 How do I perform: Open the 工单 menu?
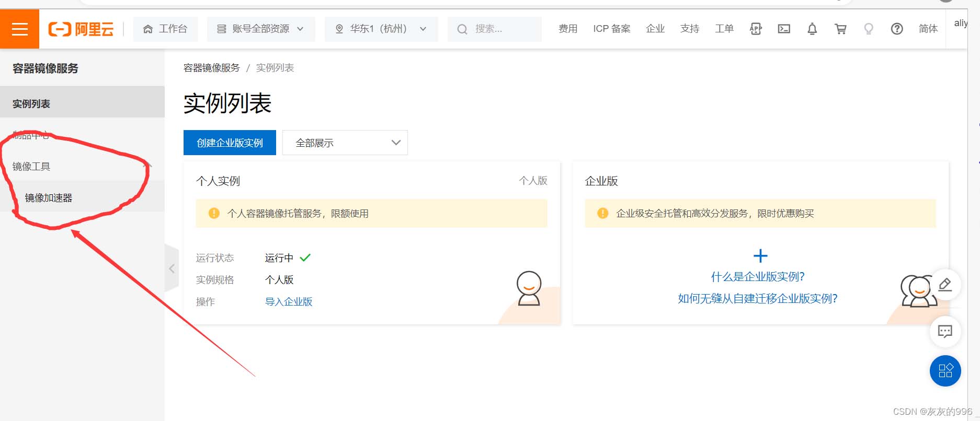pyautogui.click(x=724, y=29)
